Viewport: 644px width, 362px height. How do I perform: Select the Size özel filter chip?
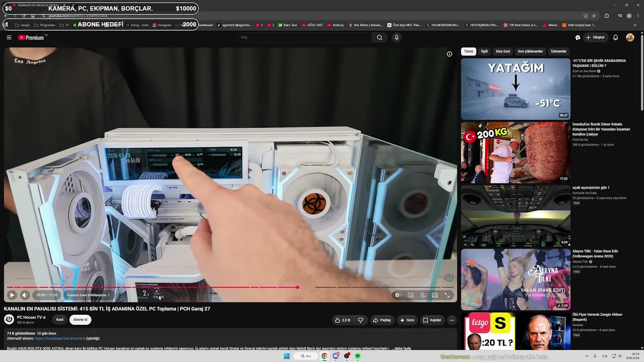coord(503,51)
